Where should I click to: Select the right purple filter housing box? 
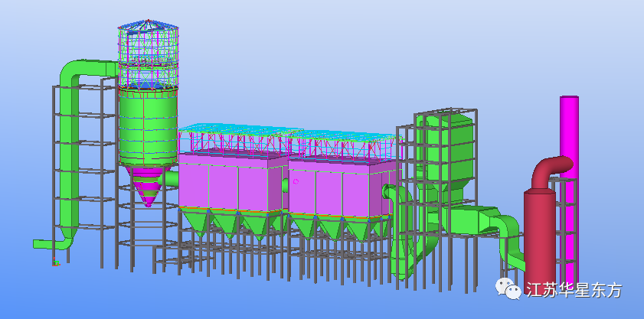point(337,189)
